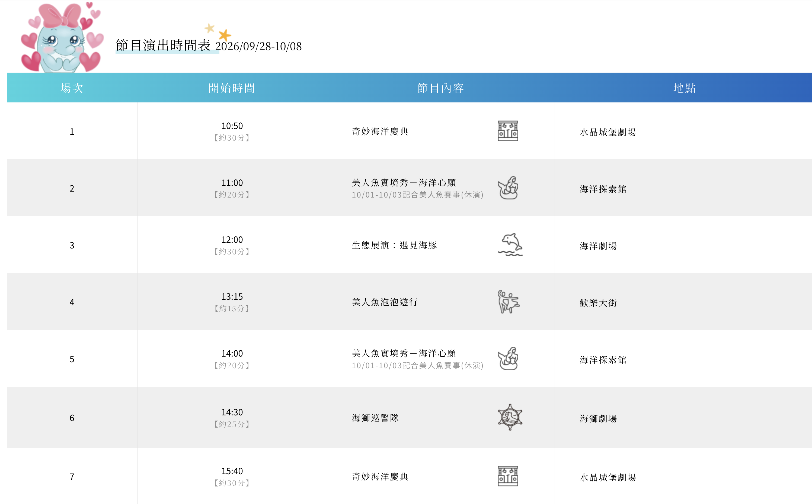Click the 12:00 start time
Image resolution: width=812 pixels, height=504 pixels.
232,240
